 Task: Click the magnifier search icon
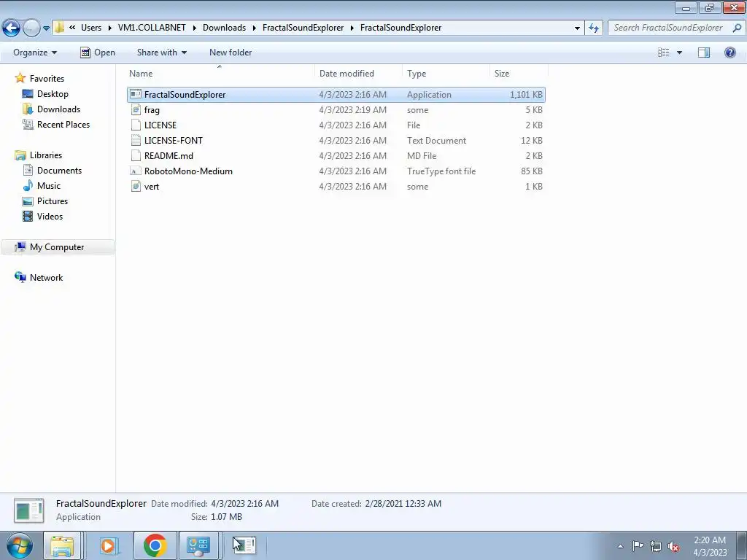(x=737, y=28)
